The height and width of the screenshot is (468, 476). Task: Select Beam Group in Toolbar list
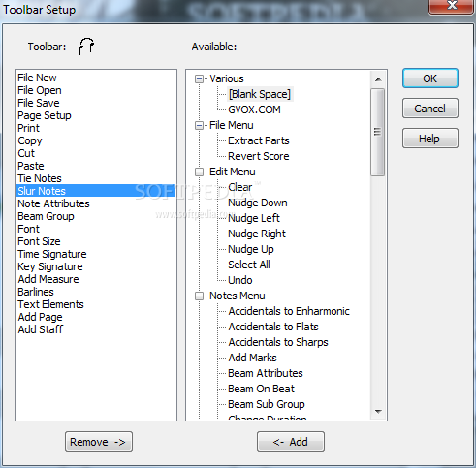click(x=96, y=216)
